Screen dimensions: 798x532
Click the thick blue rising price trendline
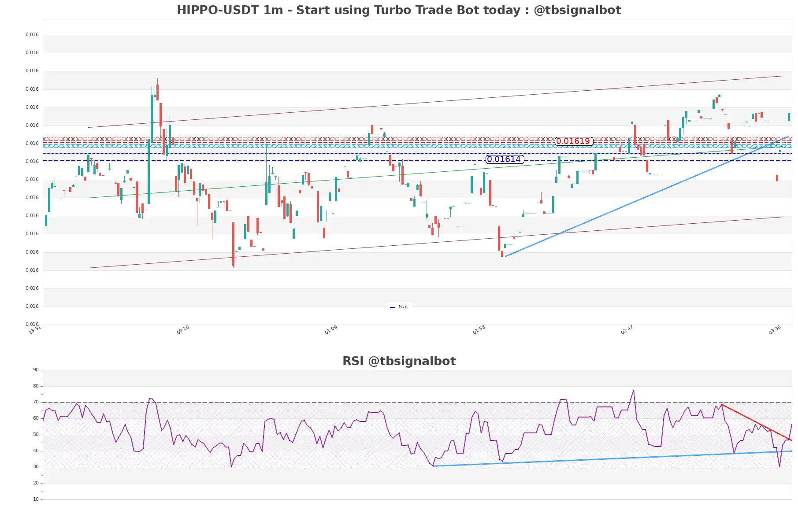647,196
